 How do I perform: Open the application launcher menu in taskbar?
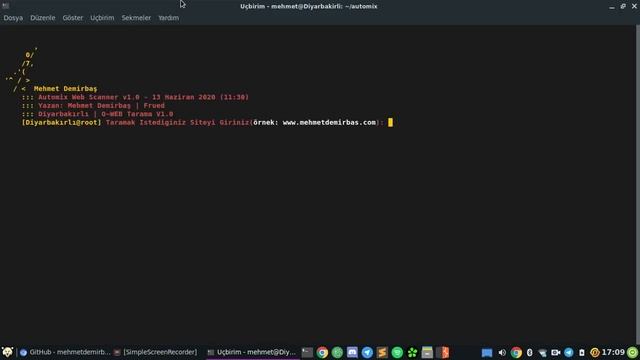click(x=7, y=352)
